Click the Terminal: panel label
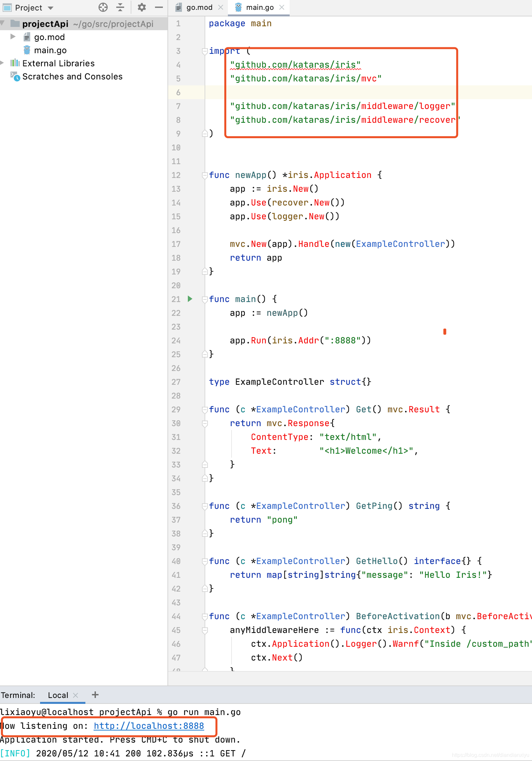The width and height of the screenshot is (532, 761). point(18,695)
